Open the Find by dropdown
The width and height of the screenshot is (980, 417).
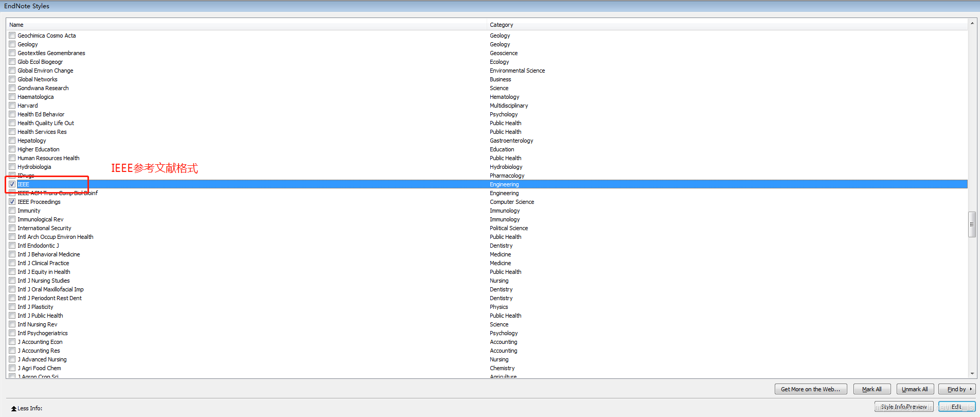click(x=957, y=389)
